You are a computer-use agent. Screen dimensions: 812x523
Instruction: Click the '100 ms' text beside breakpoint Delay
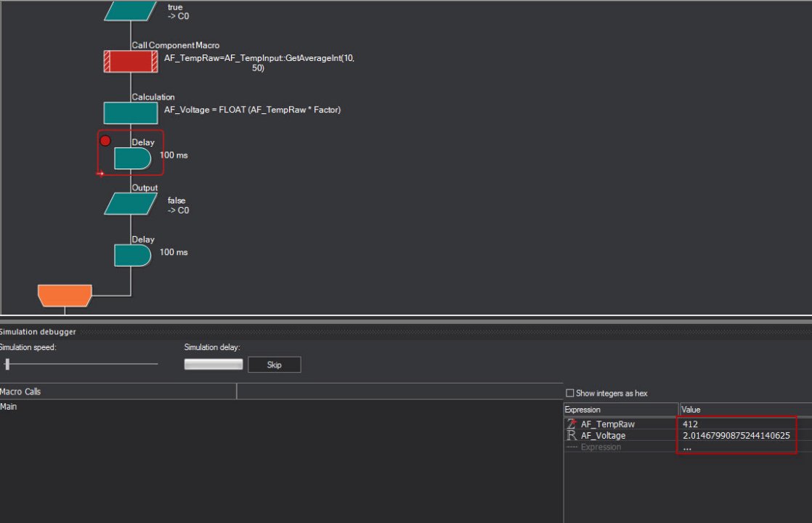(174, 155)
